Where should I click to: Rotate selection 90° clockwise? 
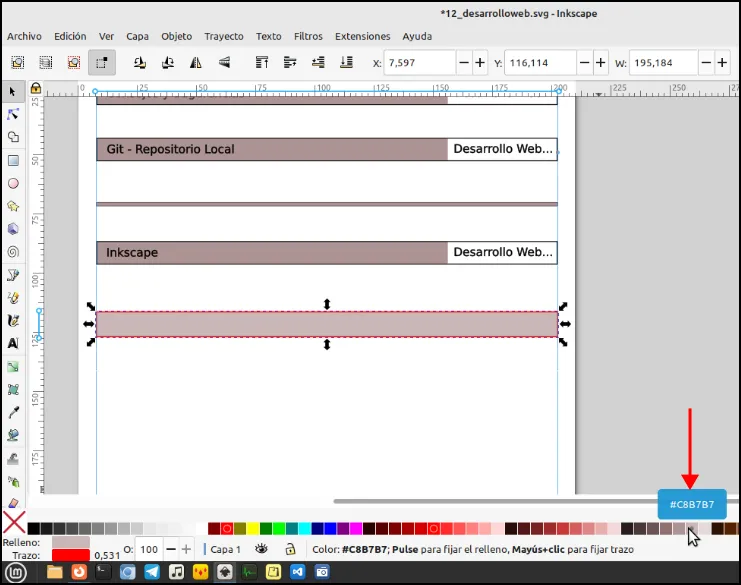[168, 62]
